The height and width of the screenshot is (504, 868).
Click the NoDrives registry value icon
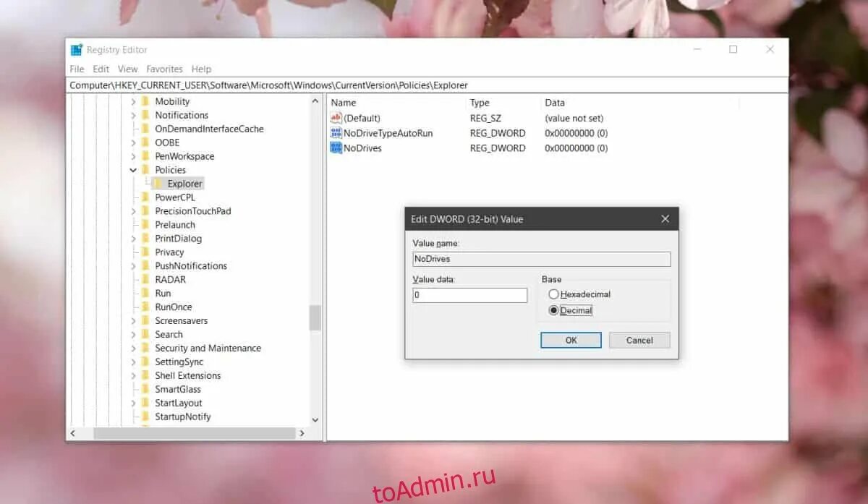336,148
